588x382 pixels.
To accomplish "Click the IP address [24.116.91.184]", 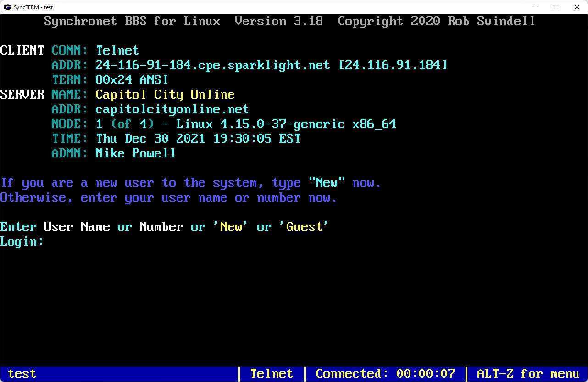I will [393, 65].
